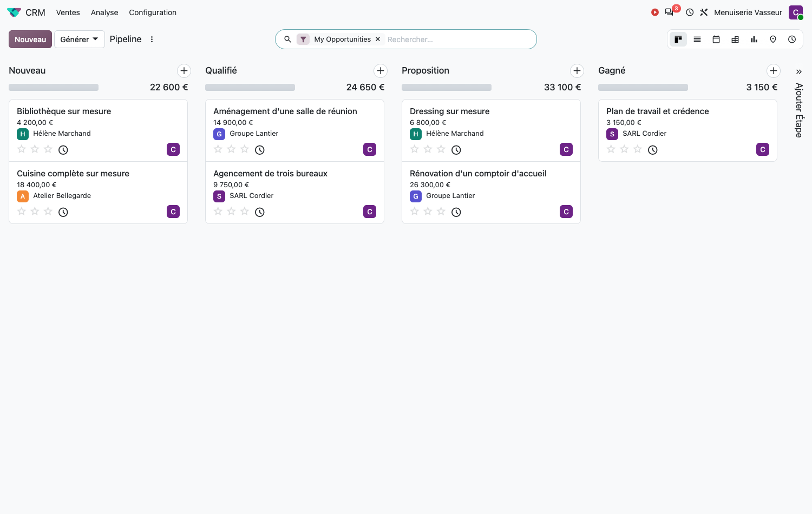The width and height of the screenshot is (812, 514).
Task: Schedule activity on Rénovation d'un comptoir d'accueil
Action: [456, 212]
